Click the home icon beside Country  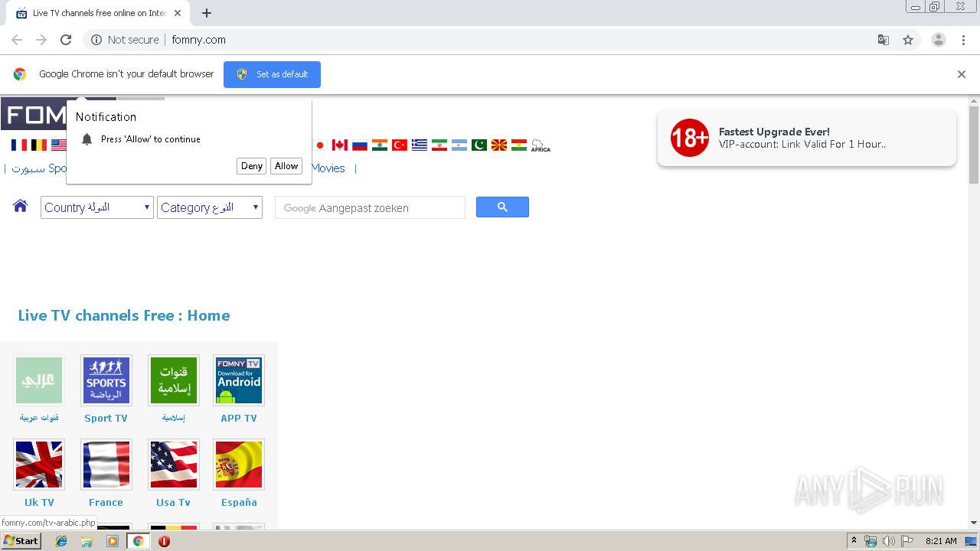(x=21, y=206)
